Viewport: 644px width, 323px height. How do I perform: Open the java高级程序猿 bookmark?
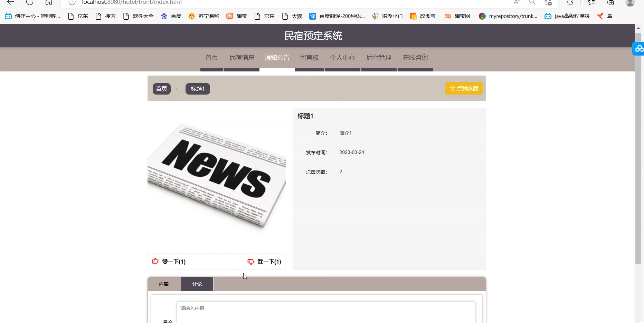[567, 16]
